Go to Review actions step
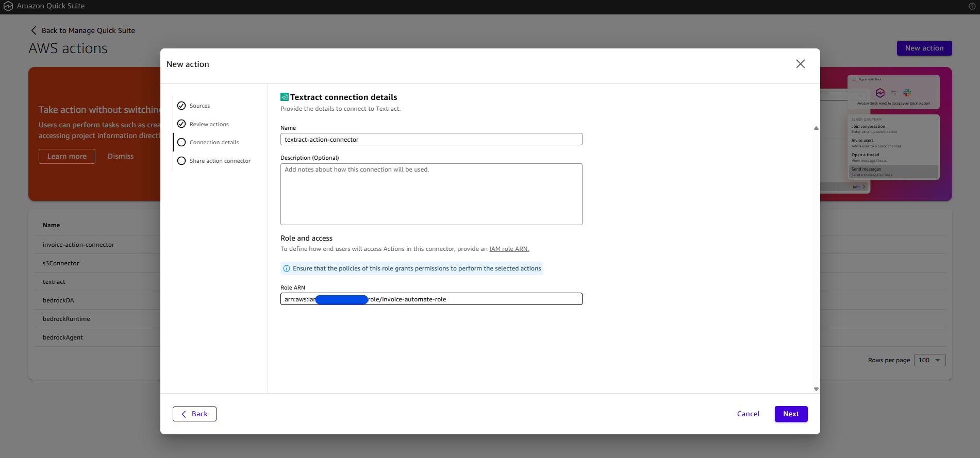The width and height of the screenshot is (980, 458). [x=209, y=124]
